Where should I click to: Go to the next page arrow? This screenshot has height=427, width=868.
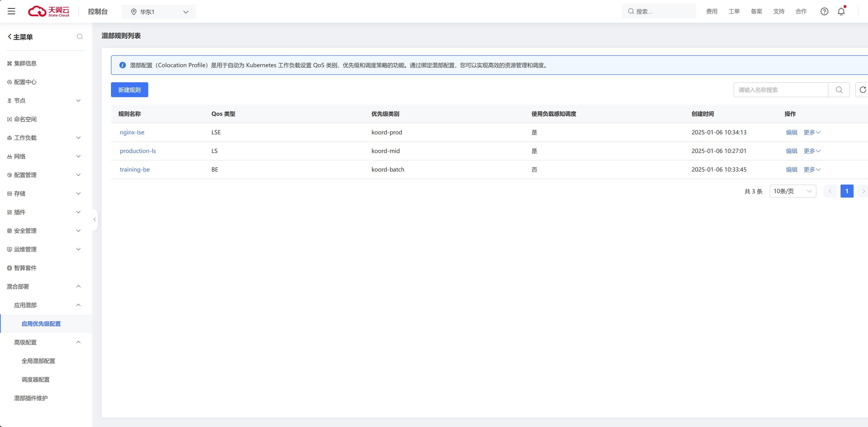click(863, 191)
